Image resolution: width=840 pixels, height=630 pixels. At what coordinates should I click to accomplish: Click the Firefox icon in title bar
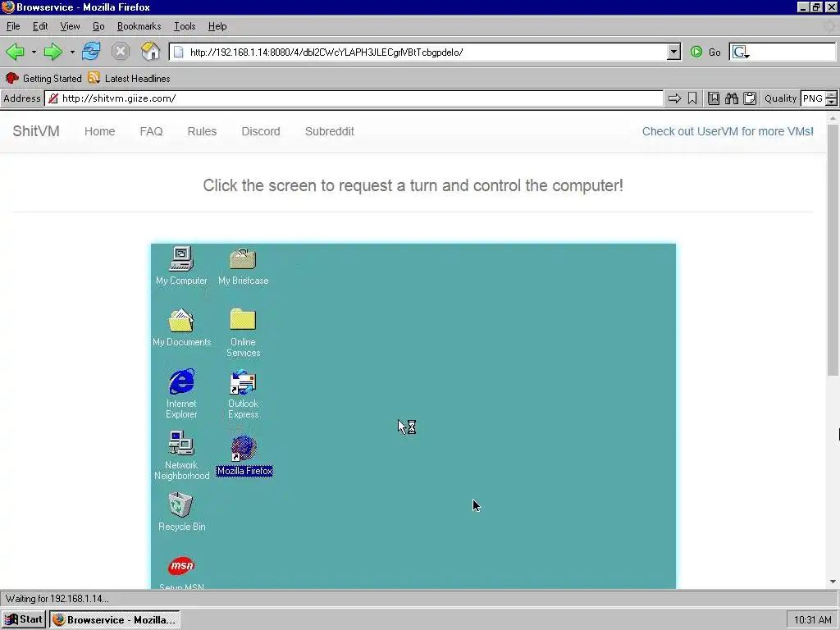tap(8, 7)
